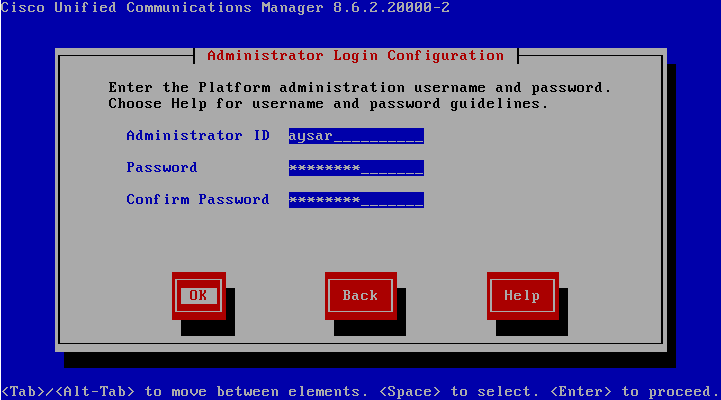This screenshot has height=400, width=721.
Task: Click the masked asterisks in the Password field
Action: [324, 168]
